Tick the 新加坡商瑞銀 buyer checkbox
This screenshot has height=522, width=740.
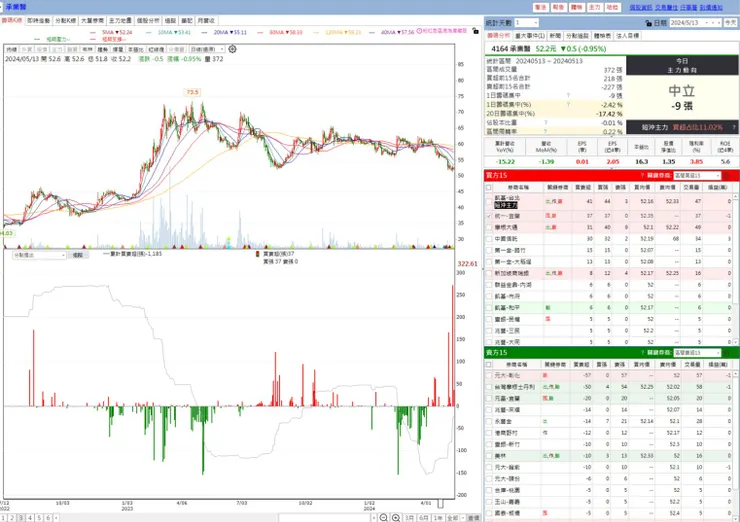click(489, 273)
